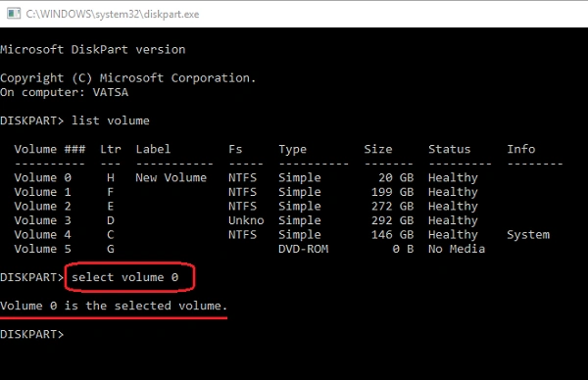Click drive letter 'F' of Volume 1
This screenshot has width=588, height=380.
click(110, 192)
